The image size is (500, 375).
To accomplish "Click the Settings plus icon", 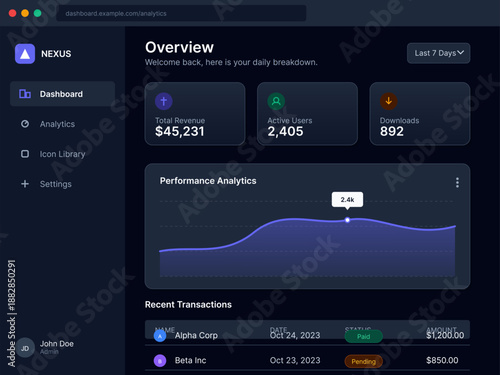I will (25, 184).
